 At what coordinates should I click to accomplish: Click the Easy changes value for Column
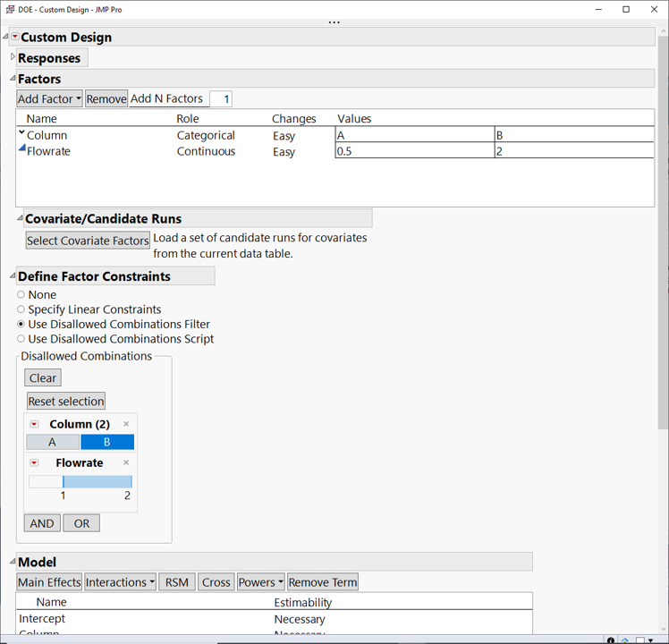tap(284, 136)
